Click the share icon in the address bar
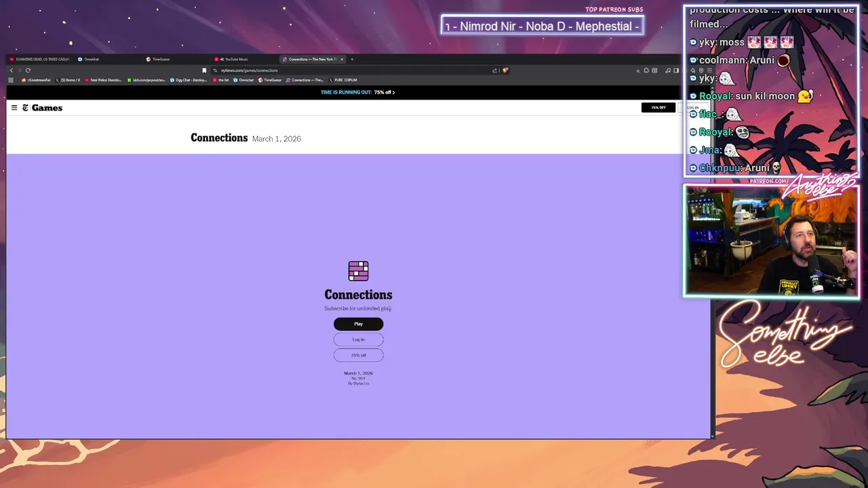The width and height of the screenshot is (868, 488). click(x=495, y=70)
